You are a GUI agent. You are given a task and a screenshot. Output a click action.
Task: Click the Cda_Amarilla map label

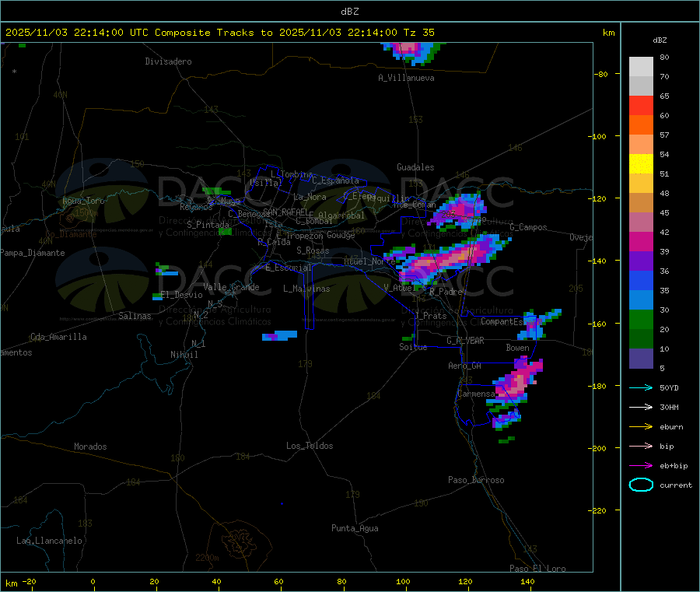coord(58,337)
